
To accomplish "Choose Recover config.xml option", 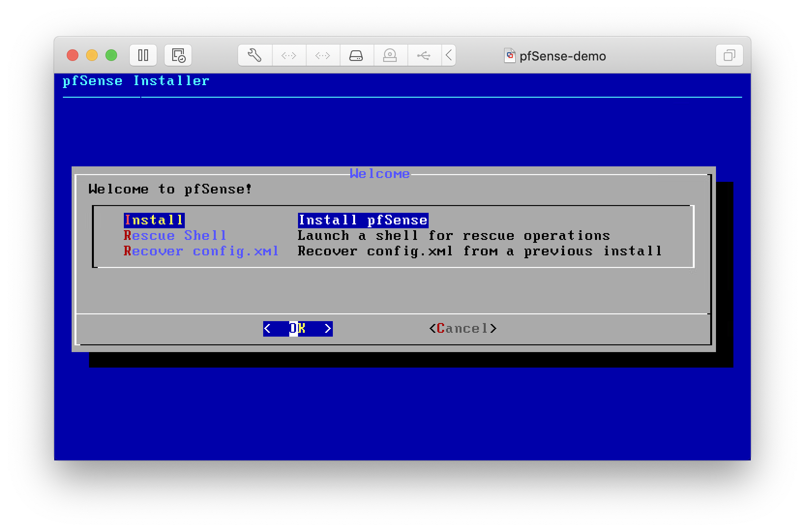I will 201,251.
